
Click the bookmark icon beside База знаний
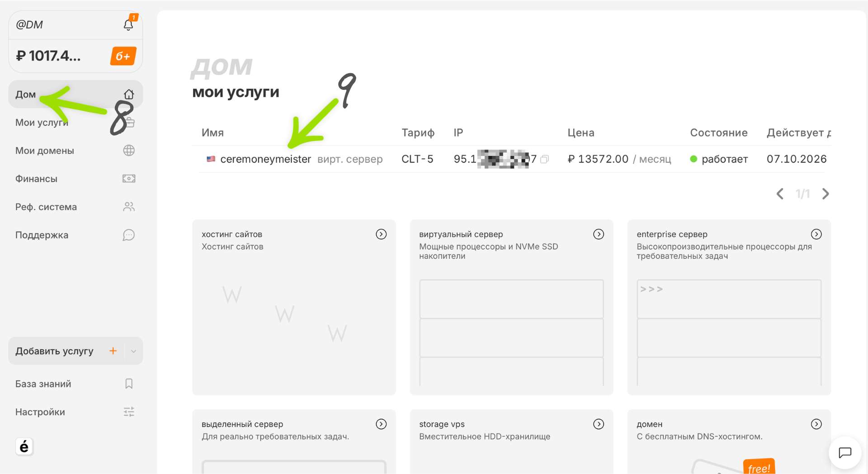coord(129,384)
